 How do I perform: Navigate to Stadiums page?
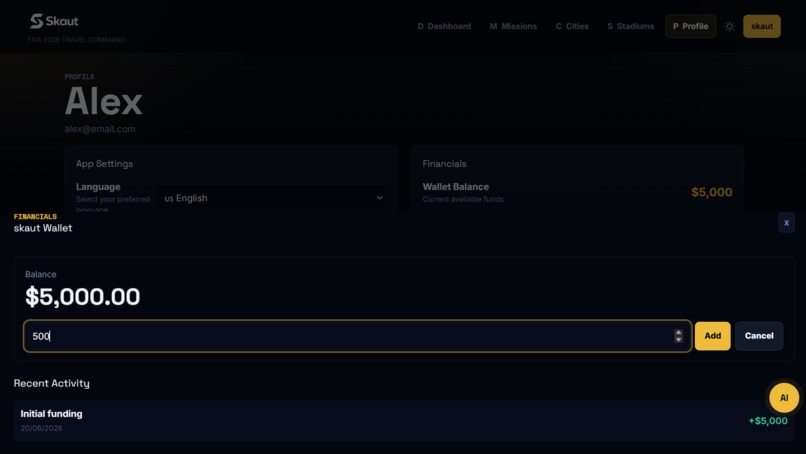(631, 26)
